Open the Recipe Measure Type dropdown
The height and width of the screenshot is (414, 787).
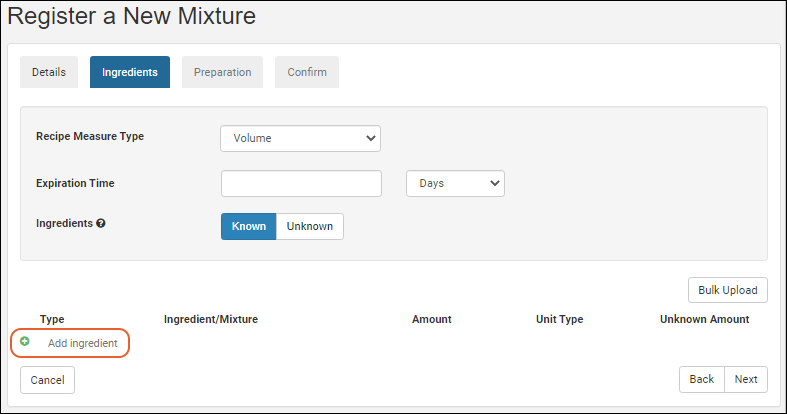click(x=300, y=138)
